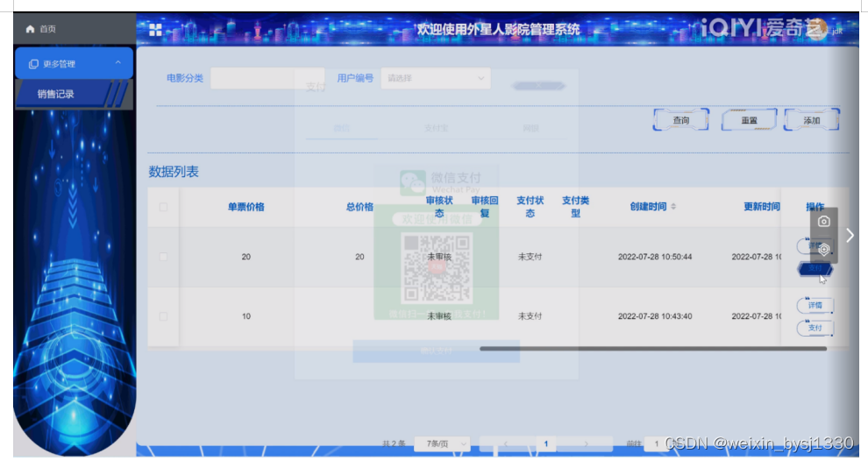Open 详情 for the 10:43:40 row
The image size is (868, 461).
click(x=815, y=306)
